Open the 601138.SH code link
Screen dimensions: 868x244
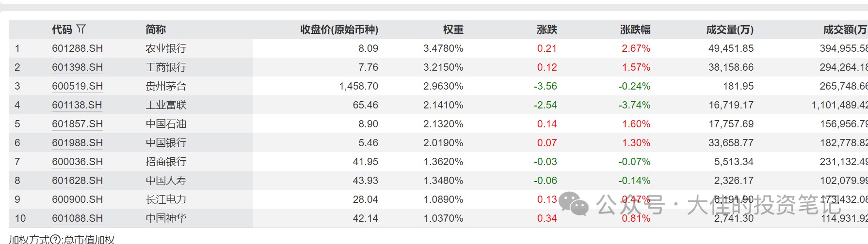point(77,105)
